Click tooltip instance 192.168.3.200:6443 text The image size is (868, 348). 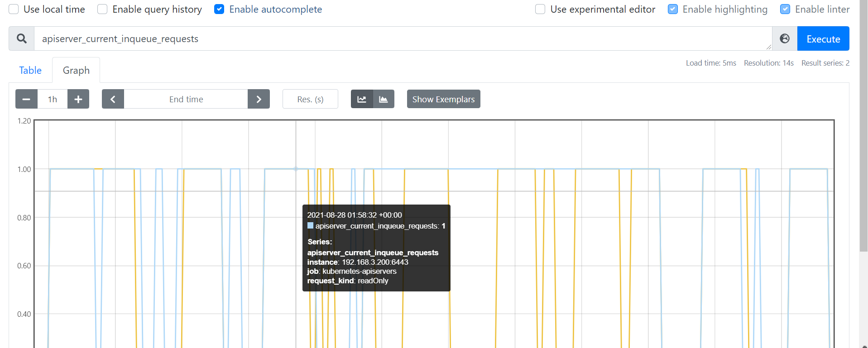358,262
